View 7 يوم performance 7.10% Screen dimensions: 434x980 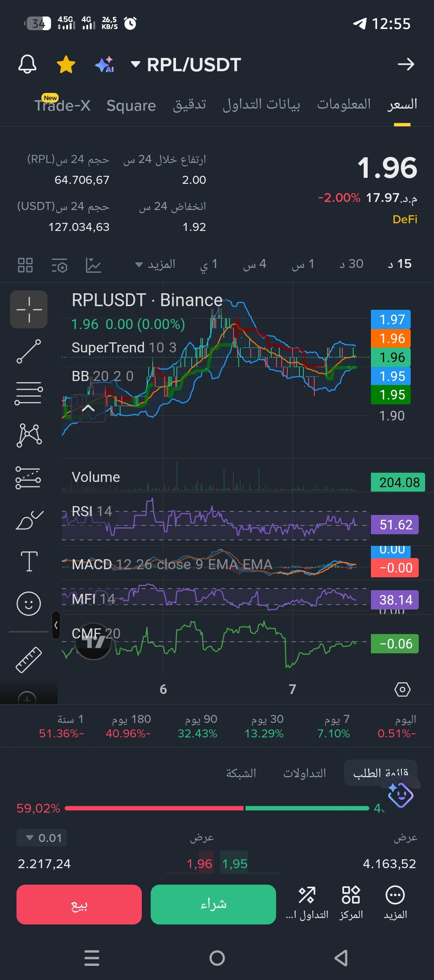[334, 726]
